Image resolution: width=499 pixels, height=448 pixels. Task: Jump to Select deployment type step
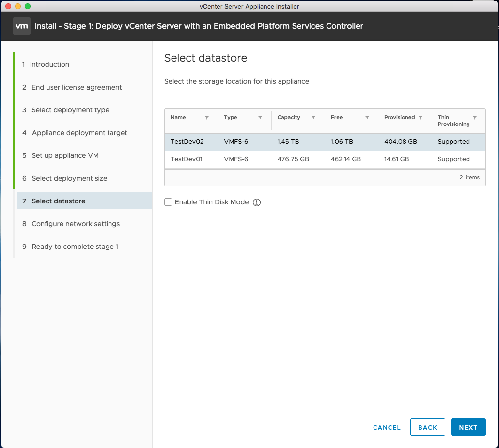(70, 110)
